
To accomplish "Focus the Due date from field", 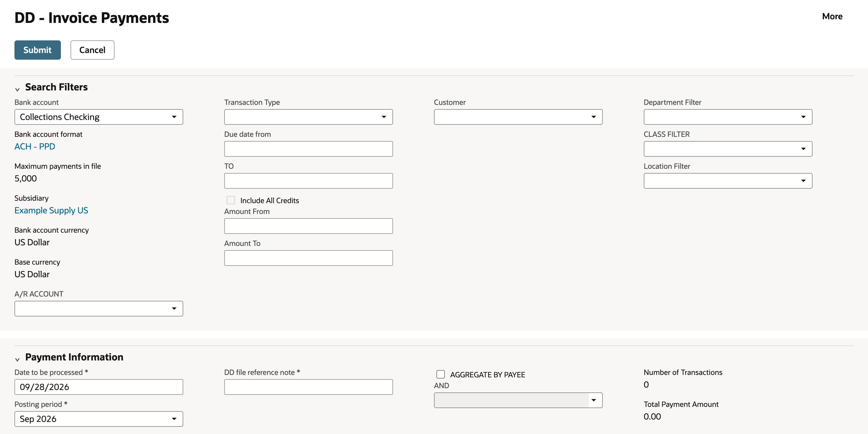I will click(x=308, y=149).
